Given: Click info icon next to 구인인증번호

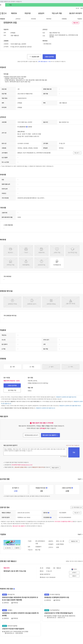Looking at the screenshot, I should 51,517.
